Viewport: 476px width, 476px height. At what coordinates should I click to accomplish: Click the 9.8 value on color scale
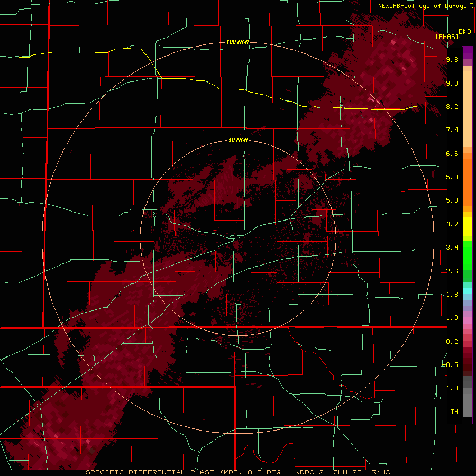(452, 60)
